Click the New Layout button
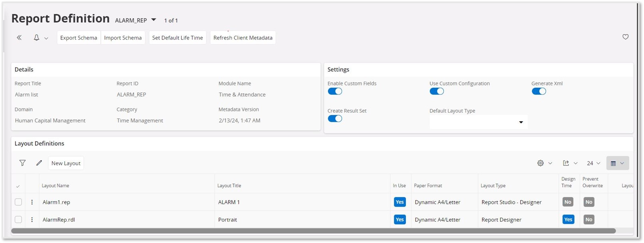Image resolution: width=644 pixels, height=243 pixels. point(66,163)
